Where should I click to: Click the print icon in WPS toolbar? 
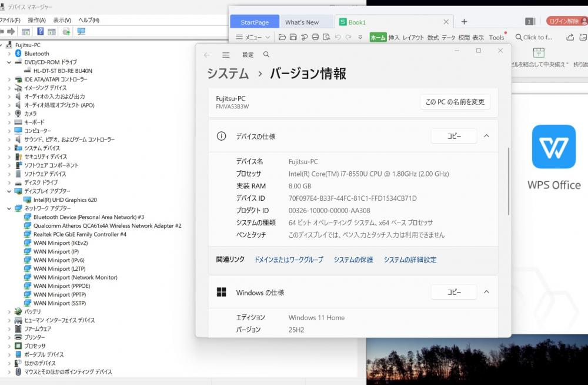[315, 37]
